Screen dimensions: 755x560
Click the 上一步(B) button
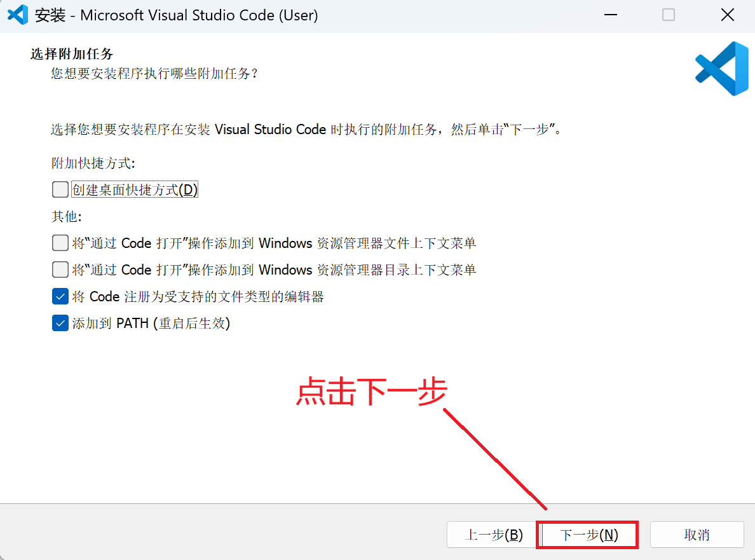click(x=491, y=535)
